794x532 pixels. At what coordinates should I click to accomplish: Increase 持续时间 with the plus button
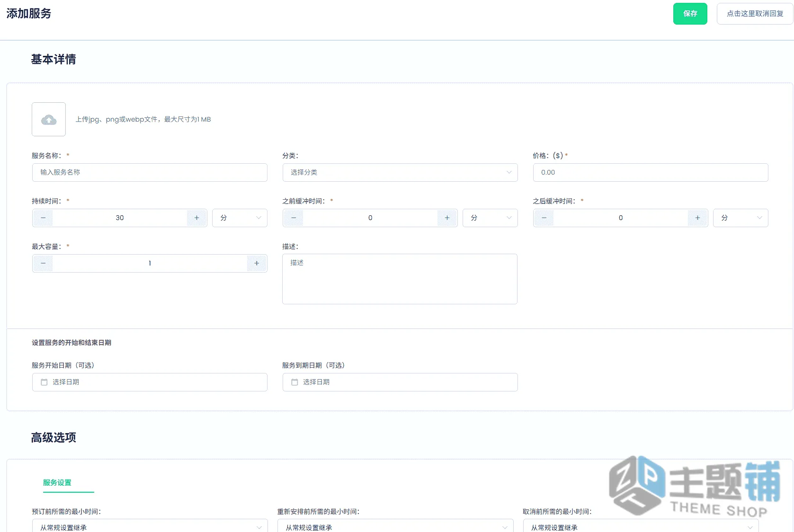(197, 218)
